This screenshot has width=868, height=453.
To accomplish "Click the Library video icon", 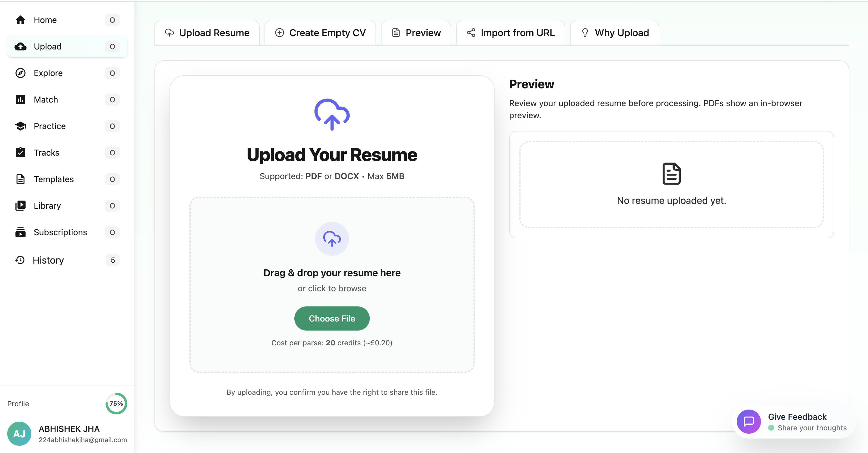I will pyautogui.click(x=21, y=206).
